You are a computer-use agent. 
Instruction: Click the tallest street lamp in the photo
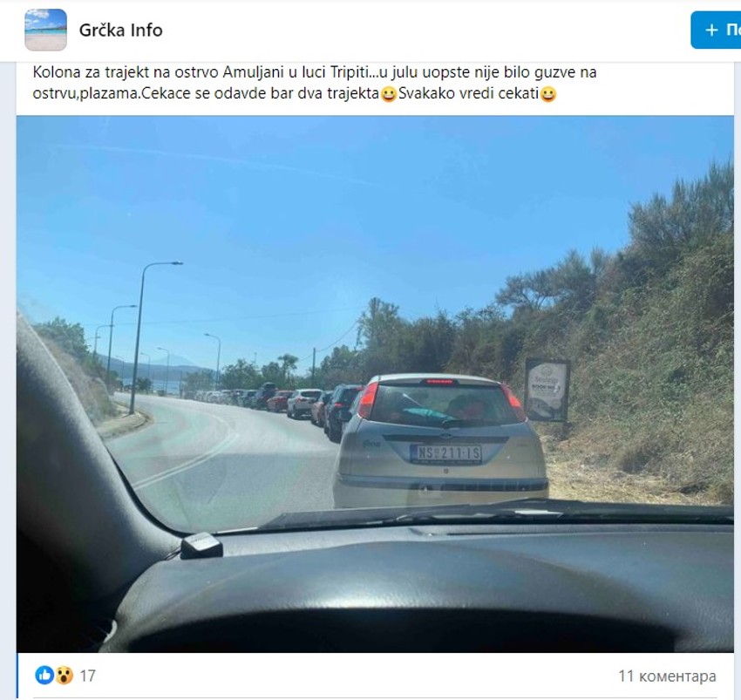(x=140, y=337)
